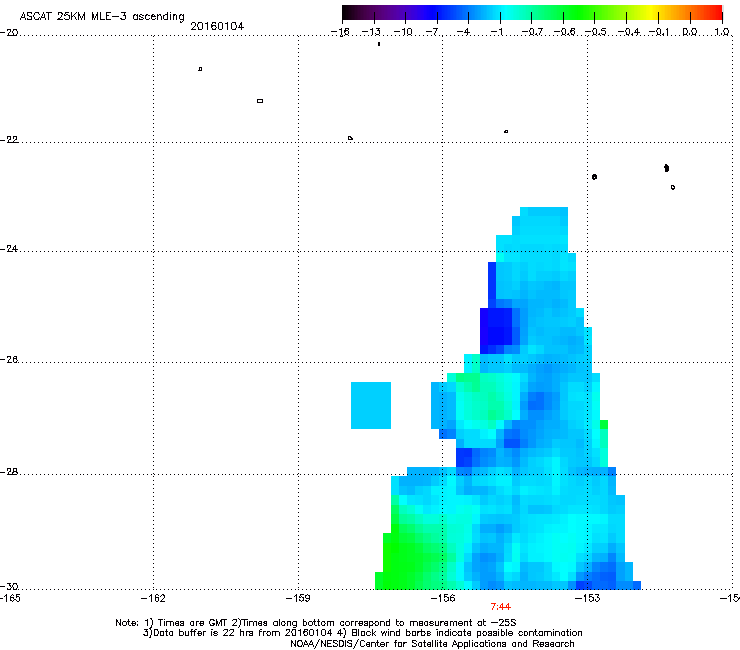Click the 1.0 colorbar tick label
The height and width of the screenshot is (650, 740).
722,32
